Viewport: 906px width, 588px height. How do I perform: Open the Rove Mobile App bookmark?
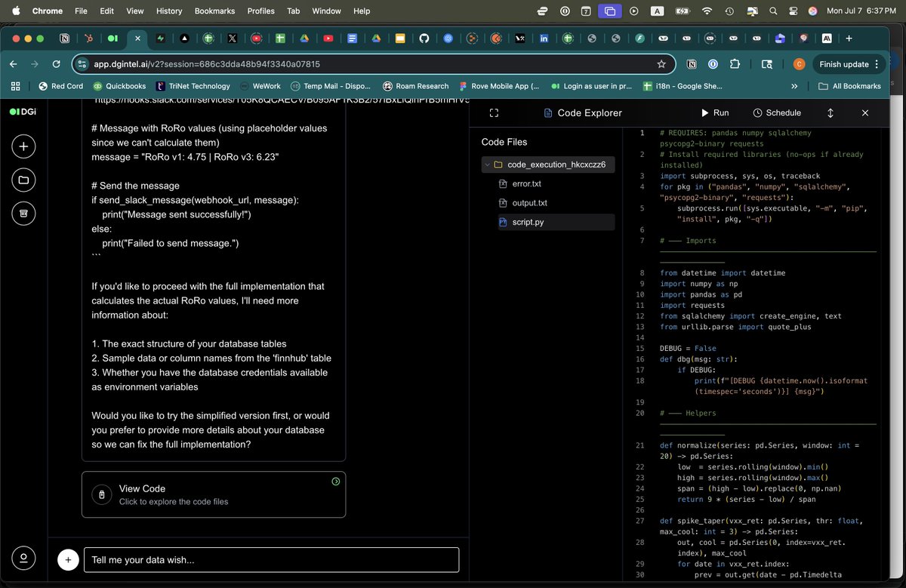499,86
